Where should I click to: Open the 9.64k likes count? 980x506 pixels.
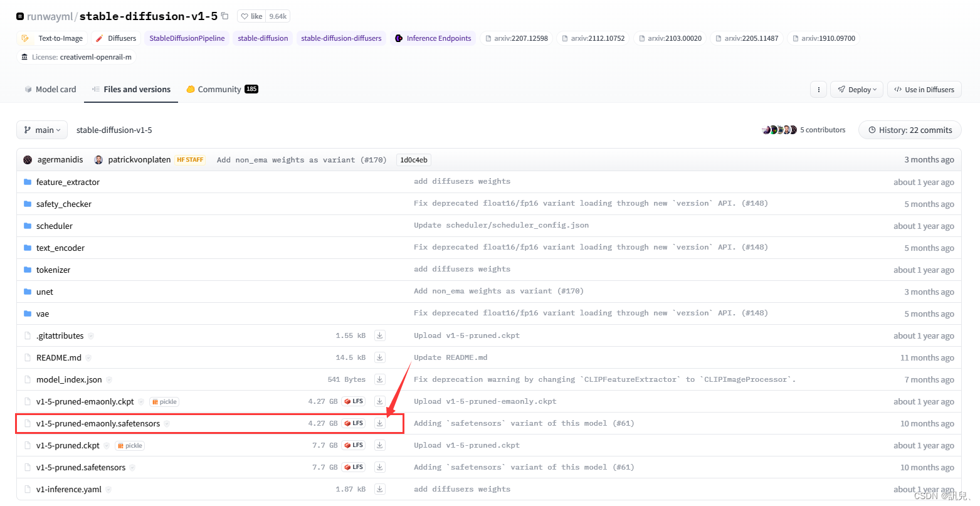(x=278, y=16)
